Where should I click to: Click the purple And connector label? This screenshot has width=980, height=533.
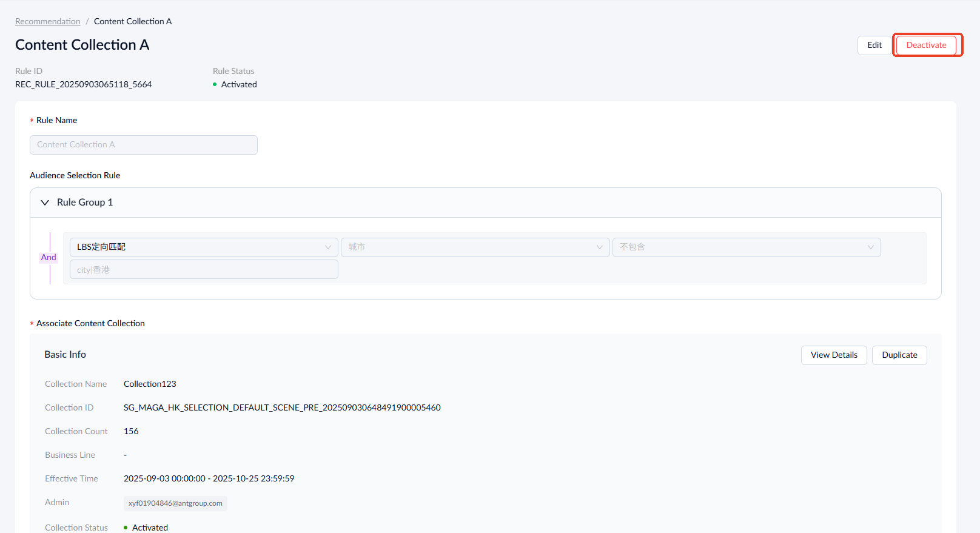pyautogui.click(x=49, y=258)
